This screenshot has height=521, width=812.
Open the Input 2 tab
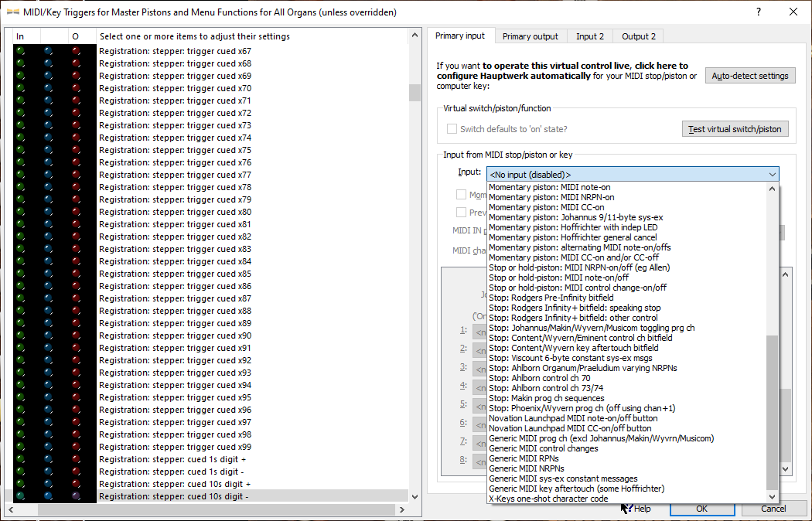click(x=590, y=36)
